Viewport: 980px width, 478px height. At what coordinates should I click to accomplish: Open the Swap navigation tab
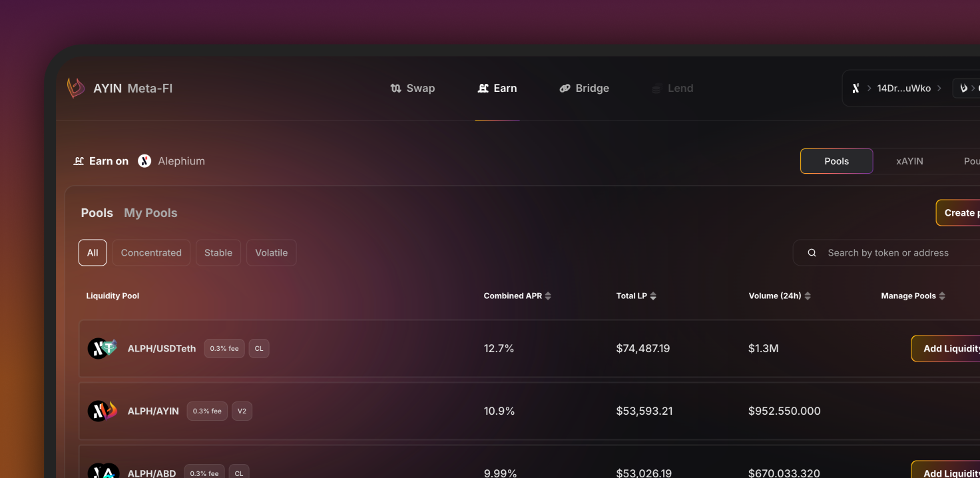tap(413, 89)
